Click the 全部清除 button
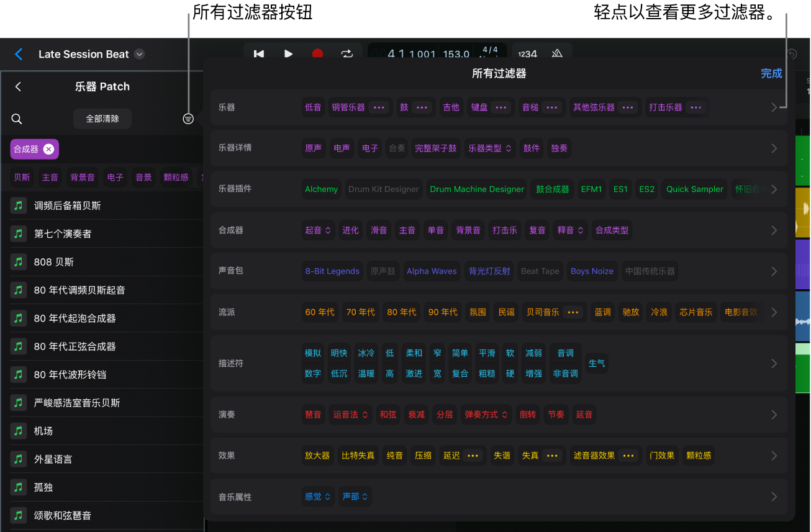 click(x=102, y=119)
